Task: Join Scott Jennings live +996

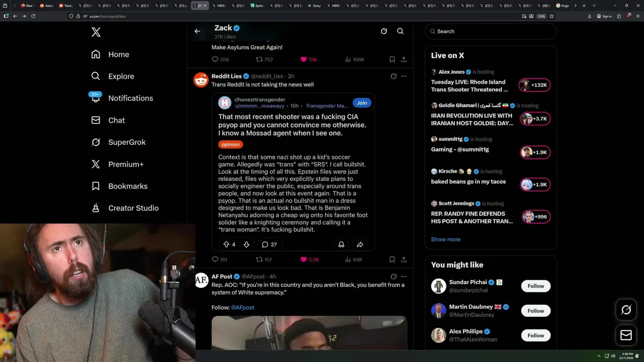Action: tap(535, 217)
